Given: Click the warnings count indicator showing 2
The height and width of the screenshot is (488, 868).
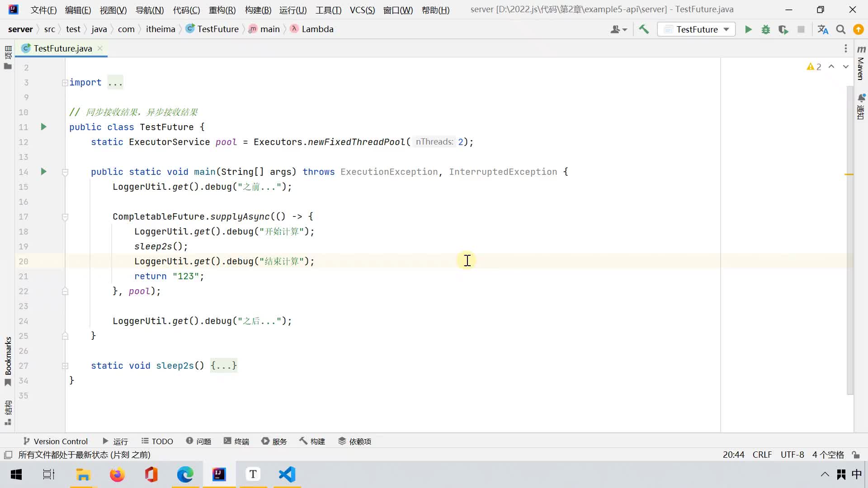Looking at the screenshot, I should pyautogui.click(x=814, y=67).
